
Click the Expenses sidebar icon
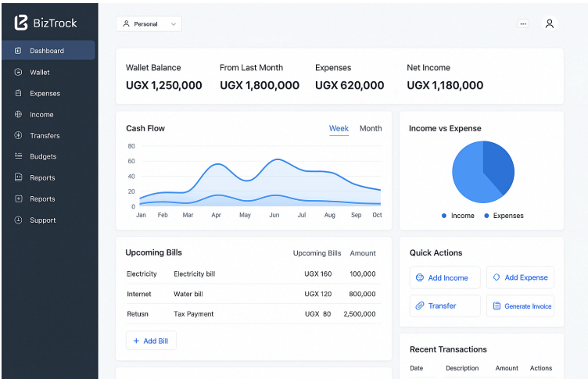coord(18,93)
